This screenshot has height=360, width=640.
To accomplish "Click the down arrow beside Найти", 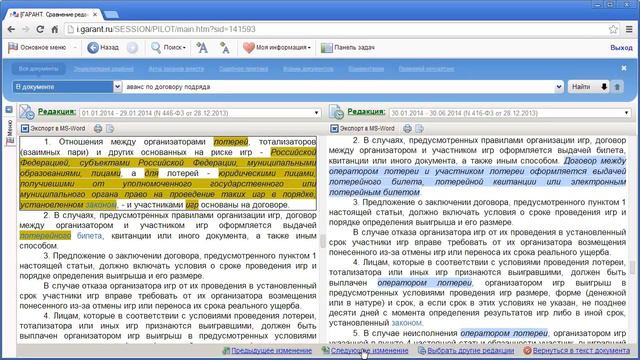I will [x=604, y=87].
